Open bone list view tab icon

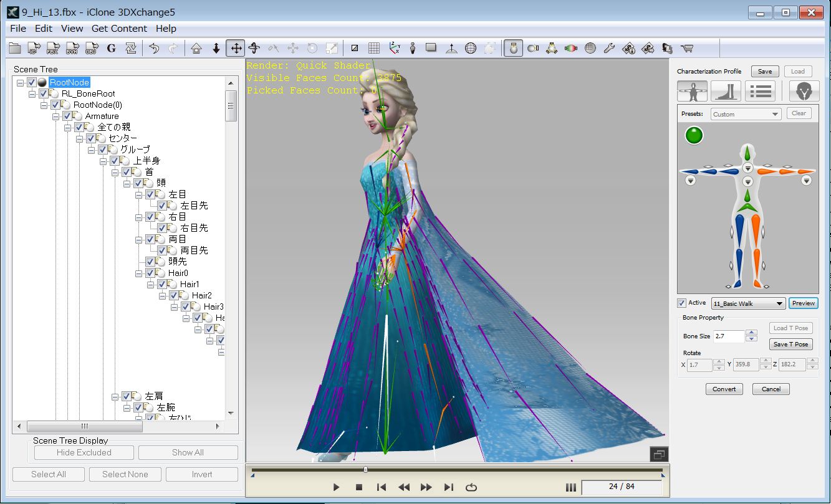pos(761,91)
